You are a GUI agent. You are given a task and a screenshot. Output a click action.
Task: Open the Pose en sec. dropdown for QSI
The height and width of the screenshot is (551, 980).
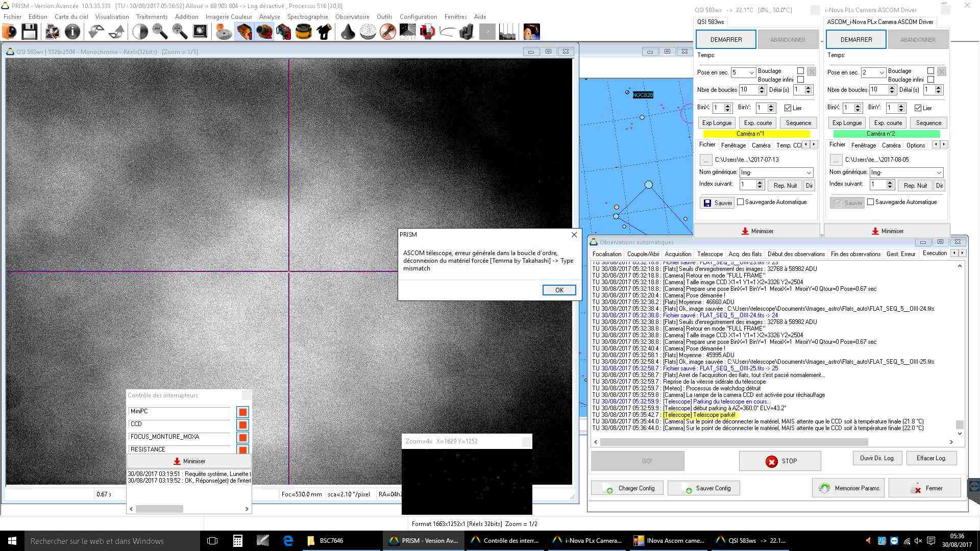tap(751, 73)
